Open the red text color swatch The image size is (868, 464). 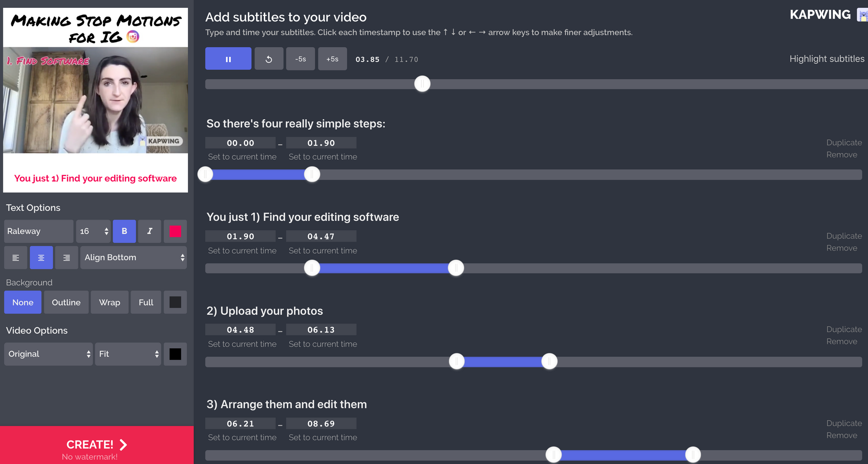(175, 231)
